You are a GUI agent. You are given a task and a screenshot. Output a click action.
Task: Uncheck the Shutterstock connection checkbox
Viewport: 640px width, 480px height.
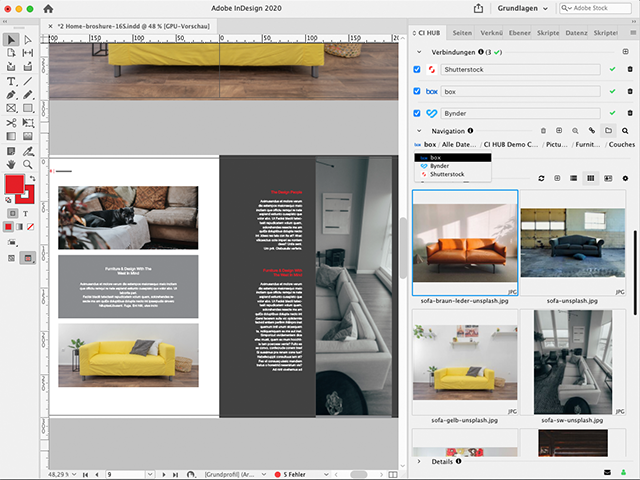tap(418, 69)
